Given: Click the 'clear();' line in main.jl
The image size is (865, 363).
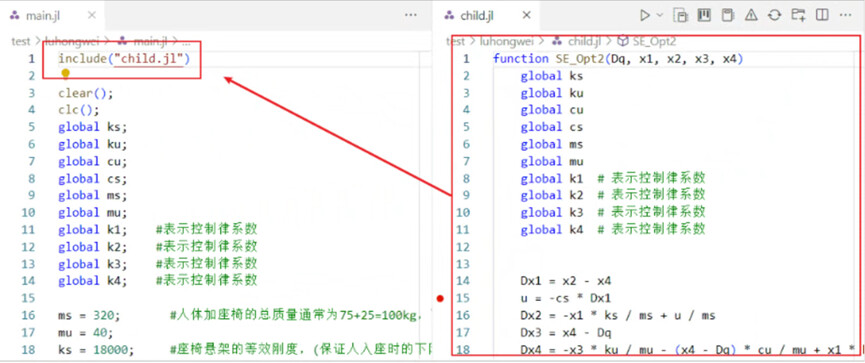Looking at the screenshot, I should point(86,93).
